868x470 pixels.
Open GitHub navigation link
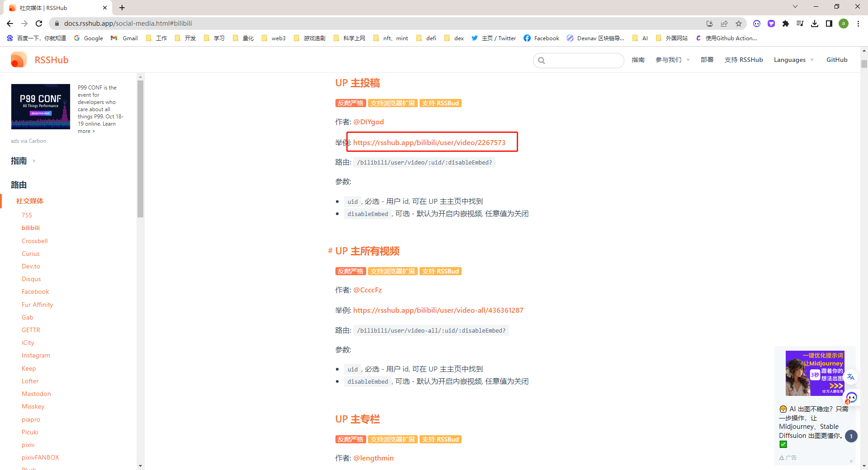837,60
